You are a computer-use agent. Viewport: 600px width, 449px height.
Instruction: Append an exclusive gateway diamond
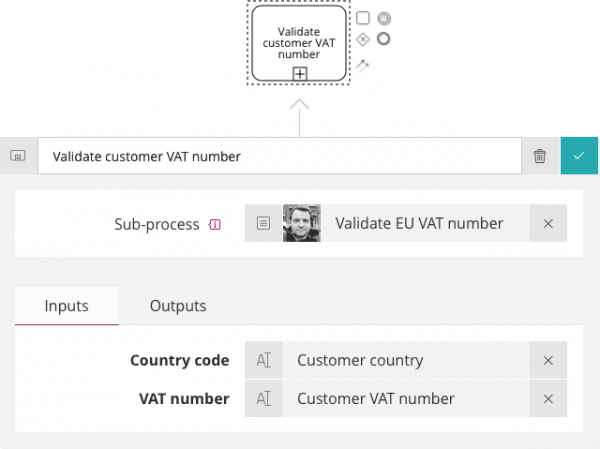coord(363,39)
